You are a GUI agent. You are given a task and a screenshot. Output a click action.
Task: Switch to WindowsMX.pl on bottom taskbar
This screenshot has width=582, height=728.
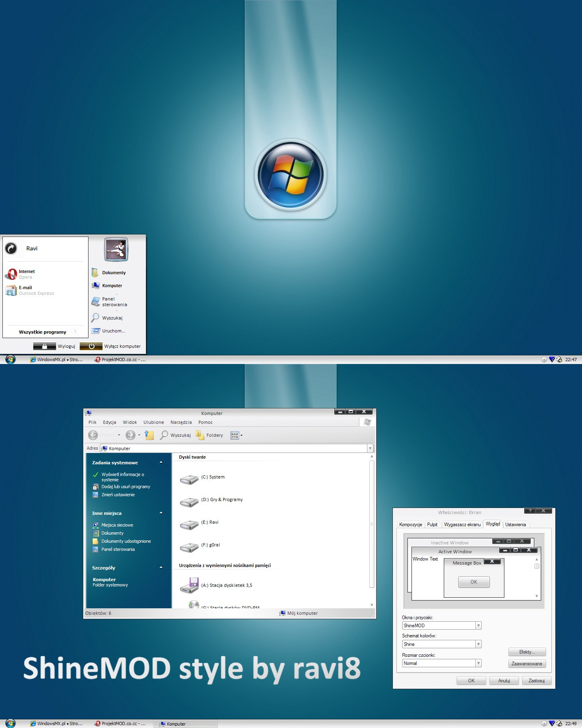pyautogui.click(x=57, y=724)
